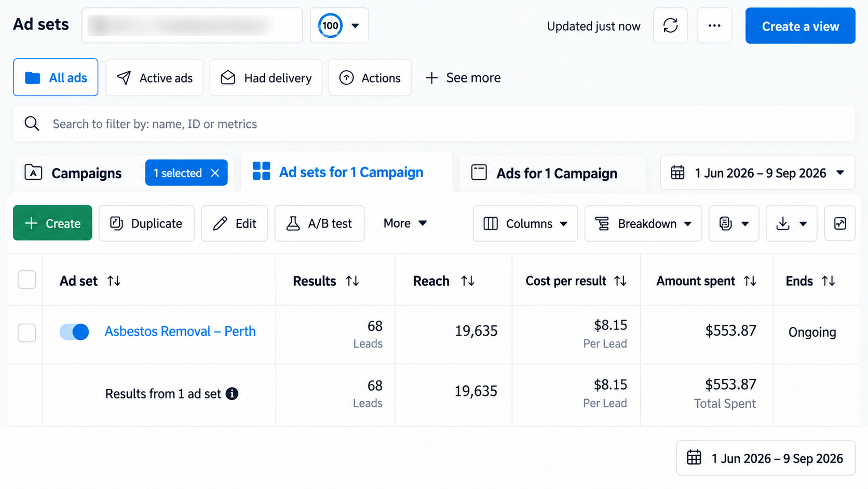Viewport: 868px width, 489px height.
Task: Sort by Reach column arrows
Action: tap(468, 281)
